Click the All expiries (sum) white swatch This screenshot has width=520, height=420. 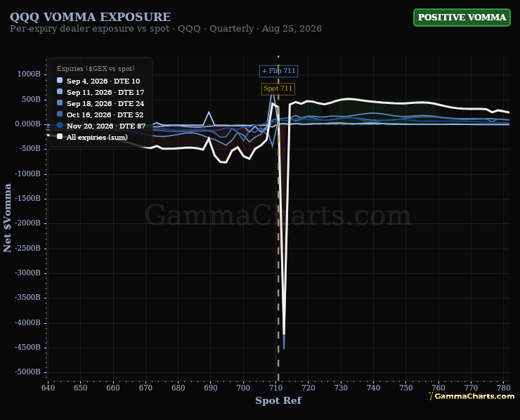60,136
